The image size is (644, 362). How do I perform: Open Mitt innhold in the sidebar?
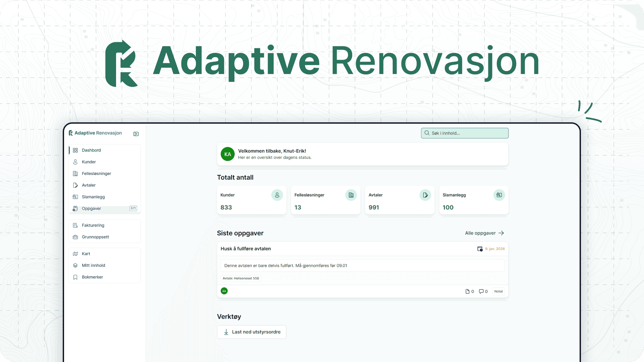point(93,265)
